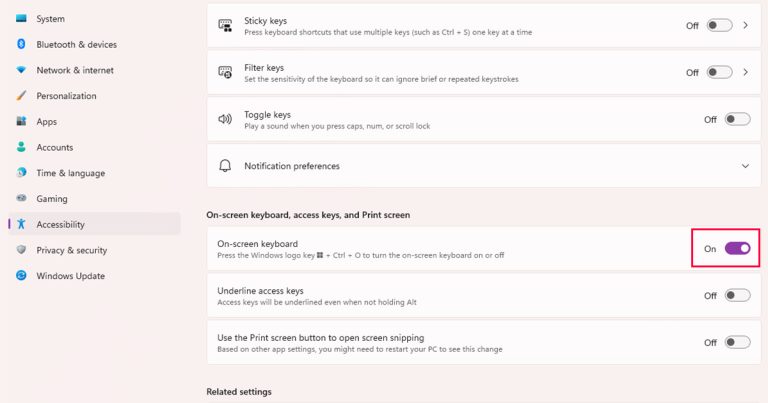Click the Windows Update sync icon

coord(21,276)
